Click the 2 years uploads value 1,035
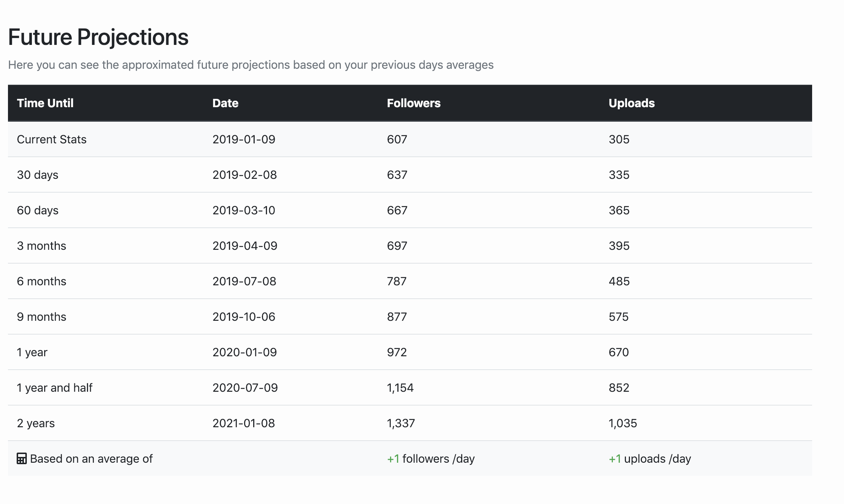Screen dimensions: 844x504 click(x=623, y=423)
